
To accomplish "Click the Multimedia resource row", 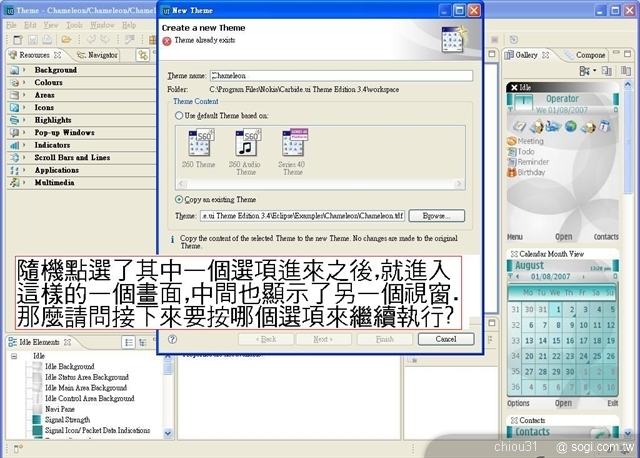I will coord(82,182).
